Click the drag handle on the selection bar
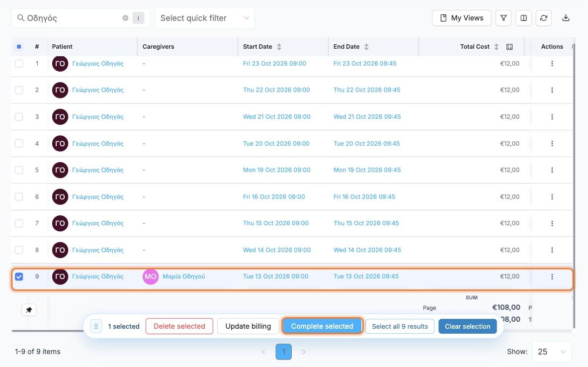588x367 pixels. [x=96, y=326]
